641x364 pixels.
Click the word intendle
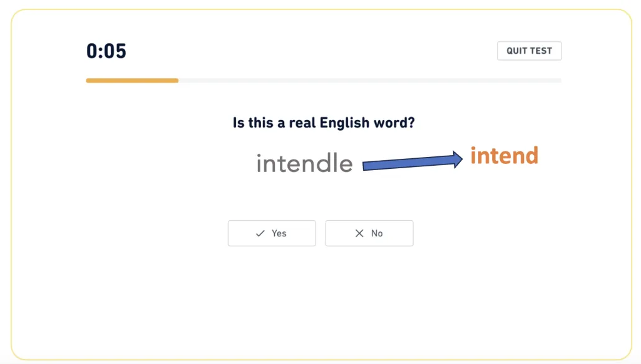click(x=304, y=163)
